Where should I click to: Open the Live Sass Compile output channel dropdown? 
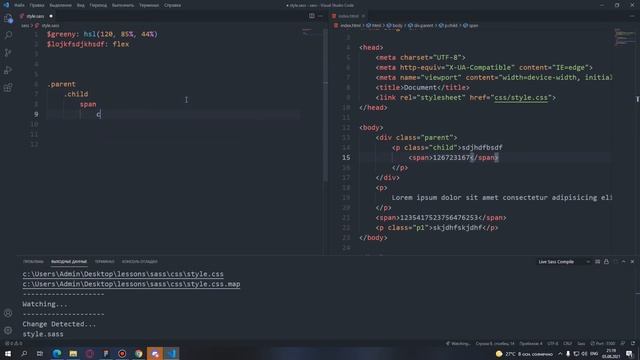(564, 262)
